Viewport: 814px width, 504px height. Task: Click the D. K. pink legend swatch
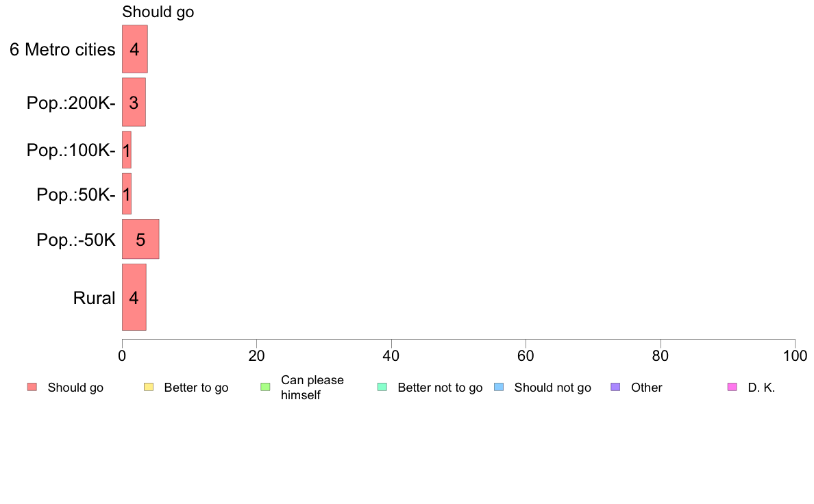pos(732,387)
